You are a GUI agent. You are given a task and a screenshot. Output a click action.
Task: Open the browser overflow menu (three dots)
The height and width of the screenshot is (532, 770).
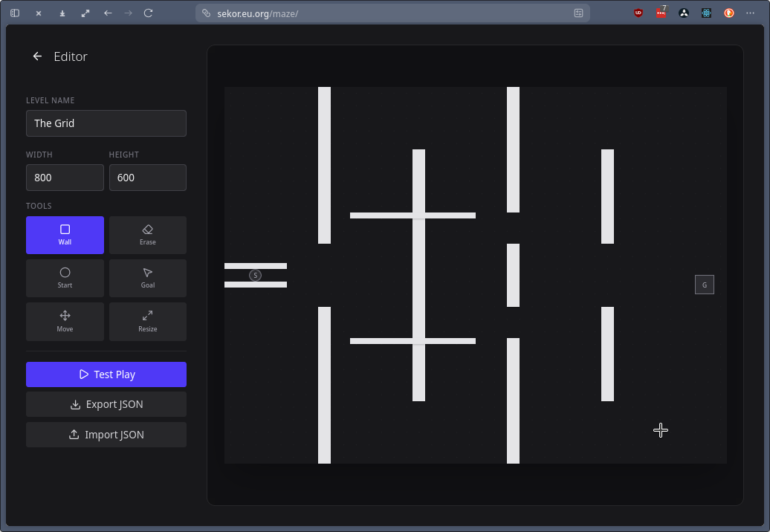(x=750, y=13)
